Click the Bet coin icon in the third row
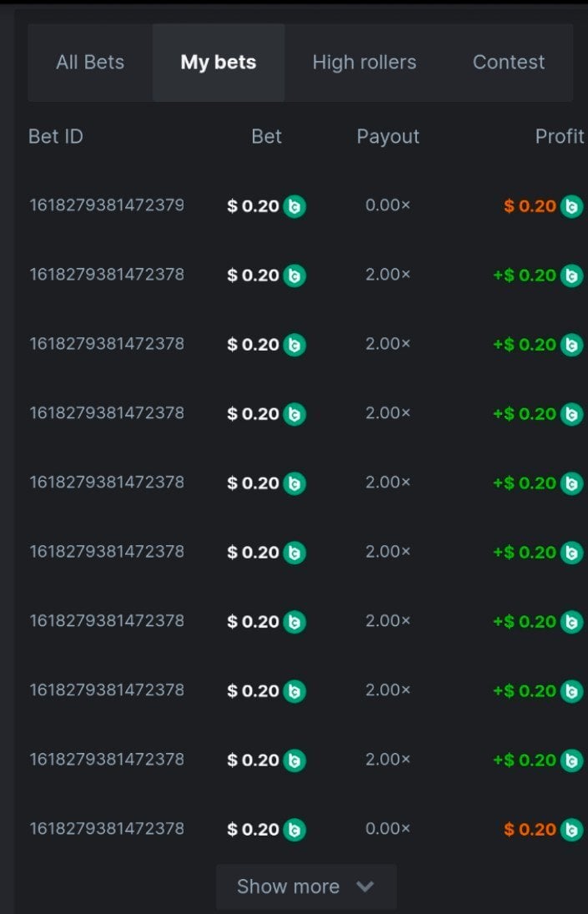This screenshot has height=914, width=588. coord(294,345)
